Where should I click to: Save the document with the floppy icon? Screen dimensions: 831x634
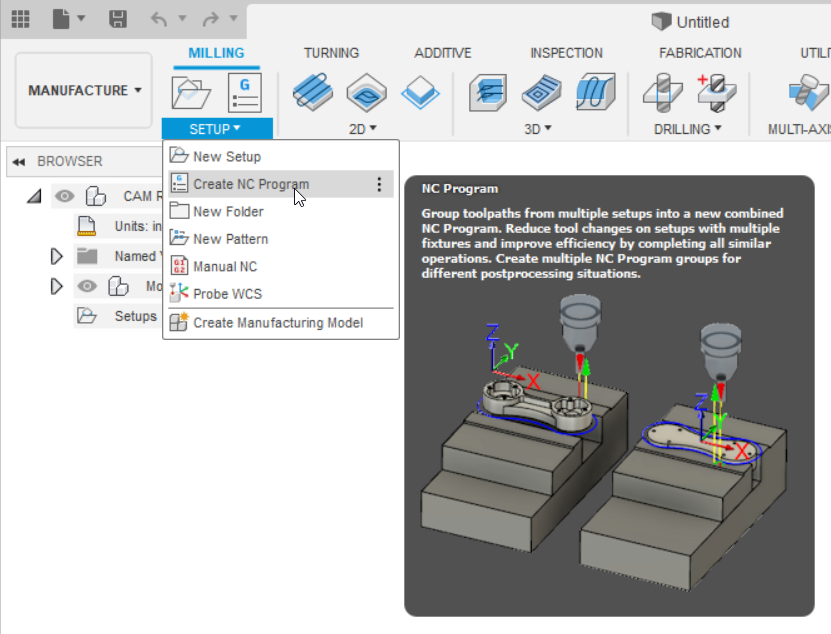tap(118, 19)
